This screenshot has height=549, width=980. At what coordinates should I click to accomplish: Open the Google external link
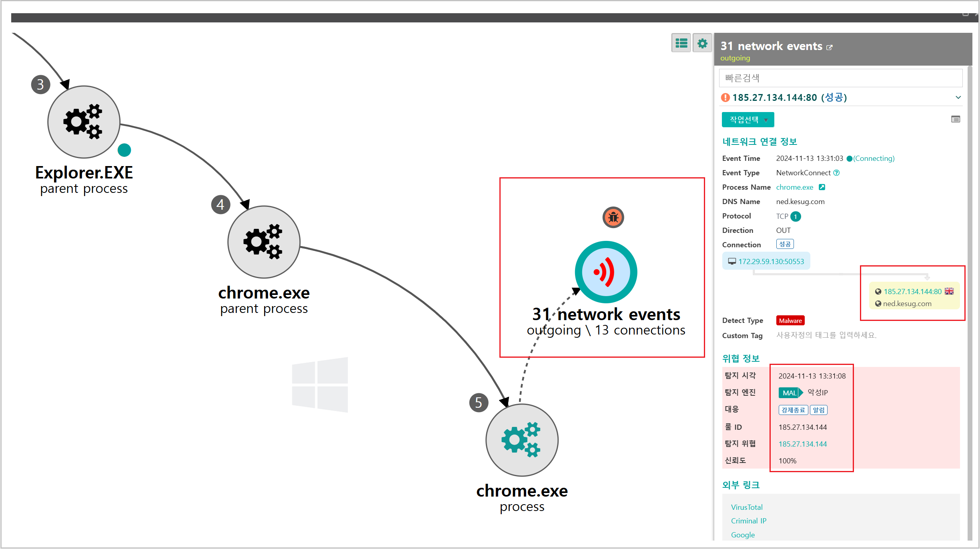(743, 535)
